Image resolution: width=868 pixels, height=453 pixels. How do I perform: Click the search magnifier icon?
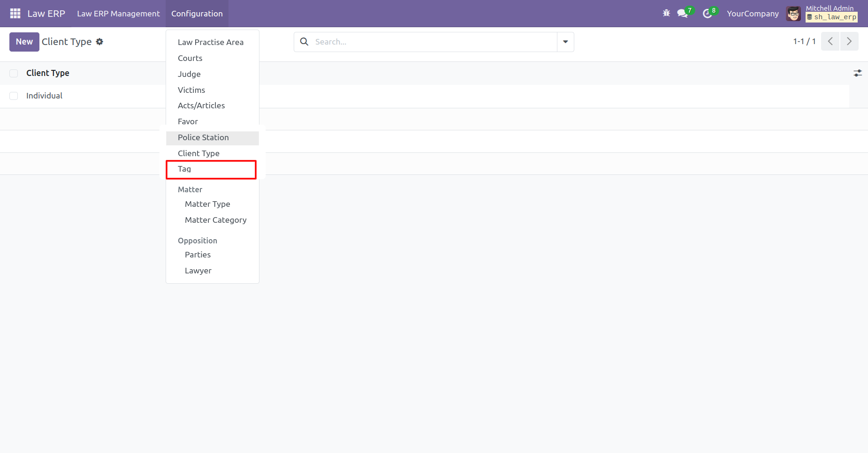pos(304,42)
